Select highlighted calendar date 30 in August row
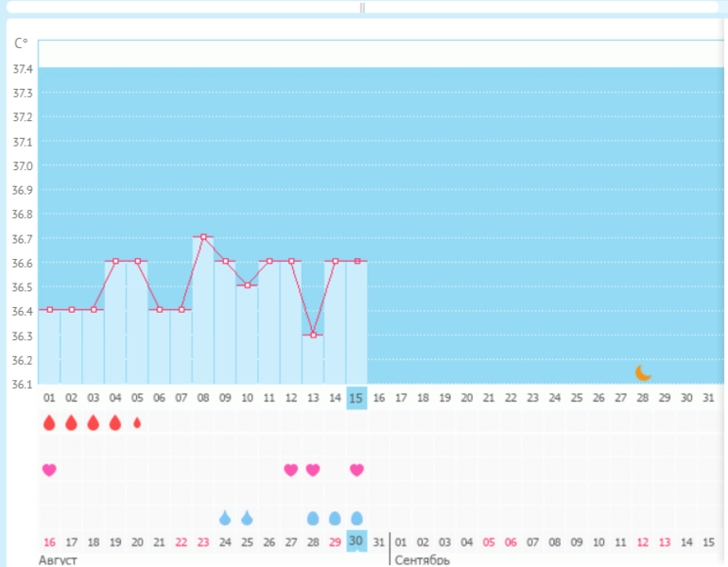 [x=356, y=541]
